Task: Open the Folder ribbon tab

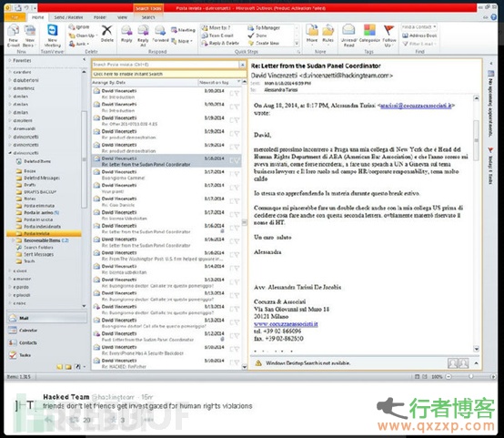Action: 100,17
